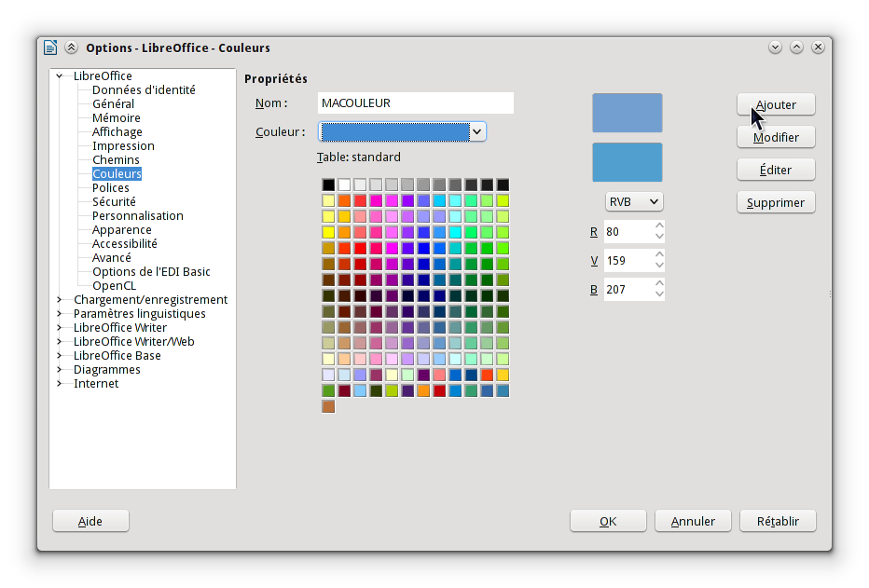The height and width of the screenshot is (588, 869).
Task: Select Données d'identité in the tree
Action: pos(144,89)
